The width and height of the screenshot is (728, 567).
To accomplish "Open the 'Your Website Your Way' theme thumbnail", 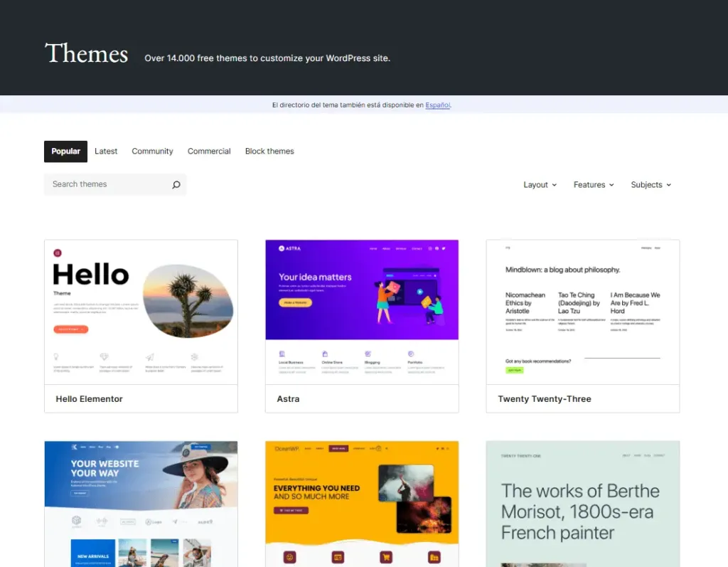I will pos(141,504).
